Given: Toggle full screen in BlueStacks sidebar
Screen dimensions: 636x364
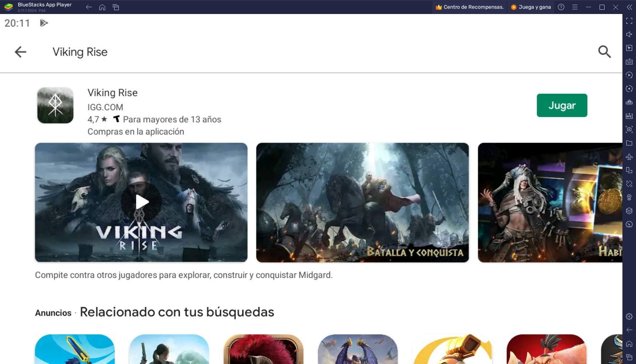Looking at the screenshot, I should point(629,21).
